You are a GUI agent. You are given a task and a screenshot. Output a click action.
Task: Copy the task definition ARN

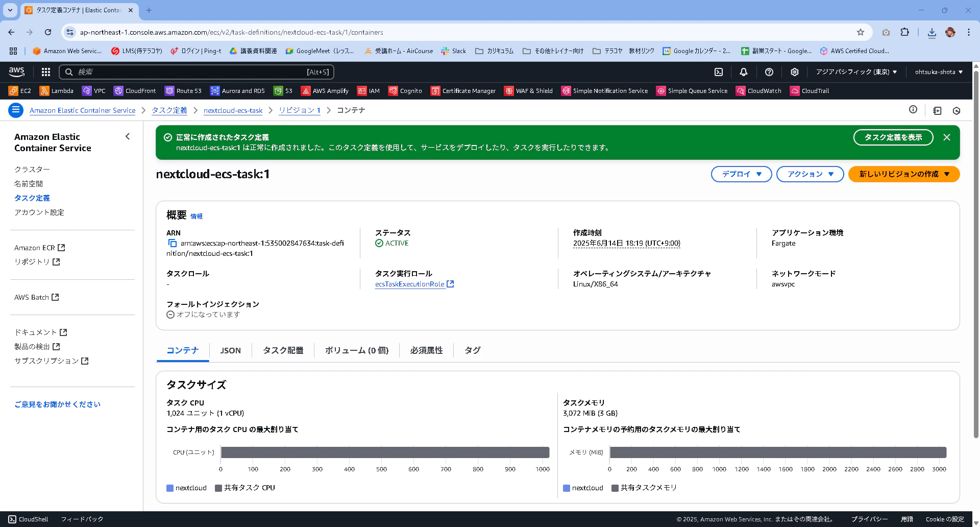173,244
